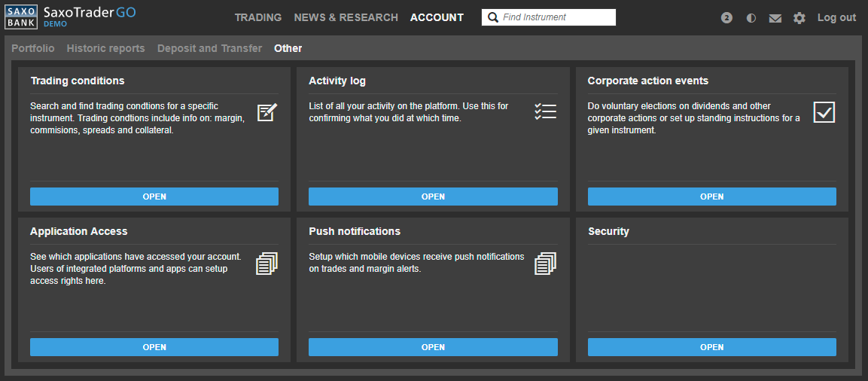Open the settings gear icon
This screenshot has width=868, height=381.
(x=799, y=18)
